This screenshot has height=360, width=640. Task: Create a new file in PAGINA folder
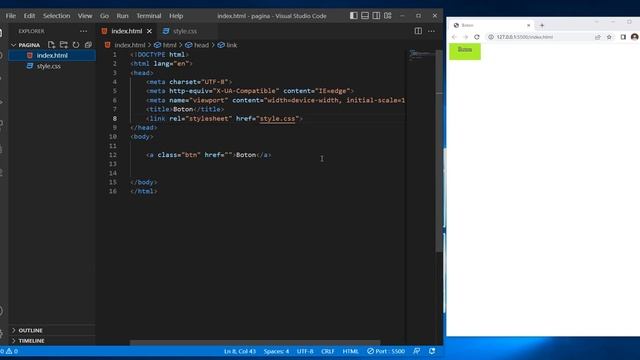(x=51, y=45)
